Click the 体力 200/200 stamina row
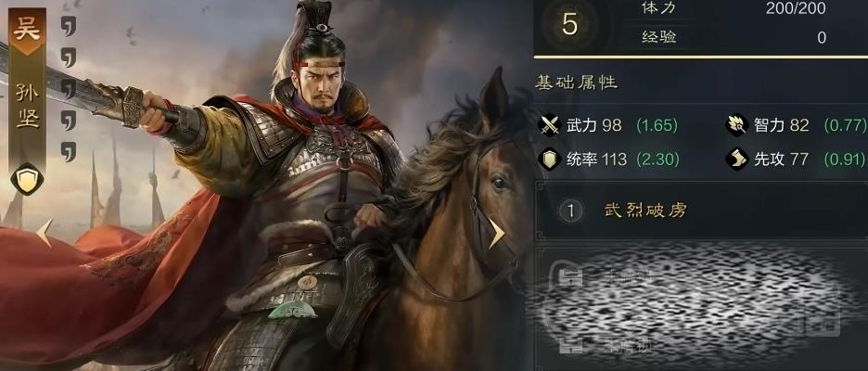This screenshot has height=371, width=868. coord(734,7)
